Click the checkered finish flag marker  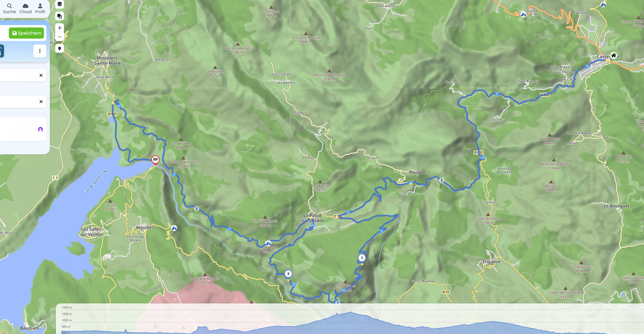coord(155,159)
